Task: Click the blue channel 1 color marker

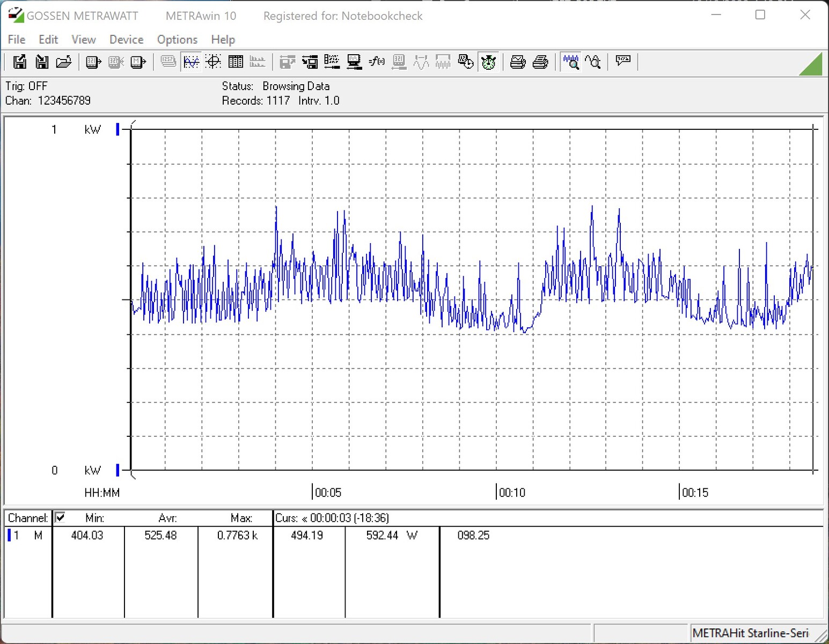Action: 9,535
